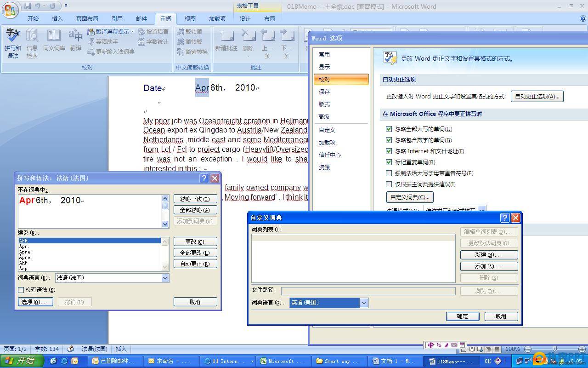Click the 自定义词典(C)... button in options

click(x=410, y=197)
